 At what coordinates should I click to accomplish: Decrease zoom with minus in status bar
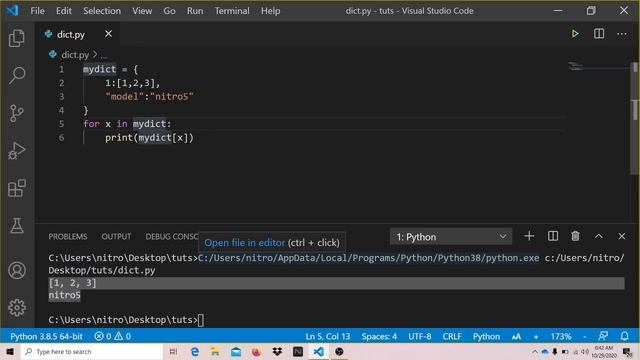click(x=584, y=336)
